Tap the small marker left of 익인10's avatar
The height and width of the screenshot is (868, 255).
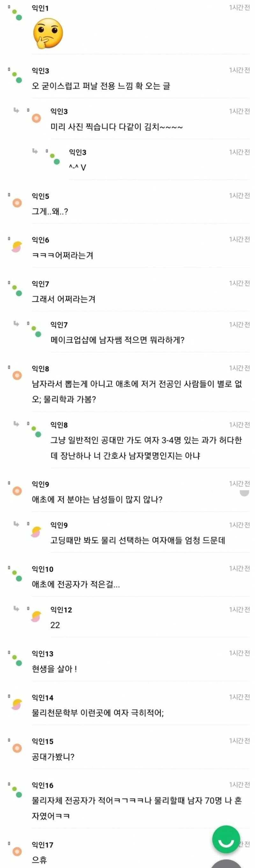9,567
